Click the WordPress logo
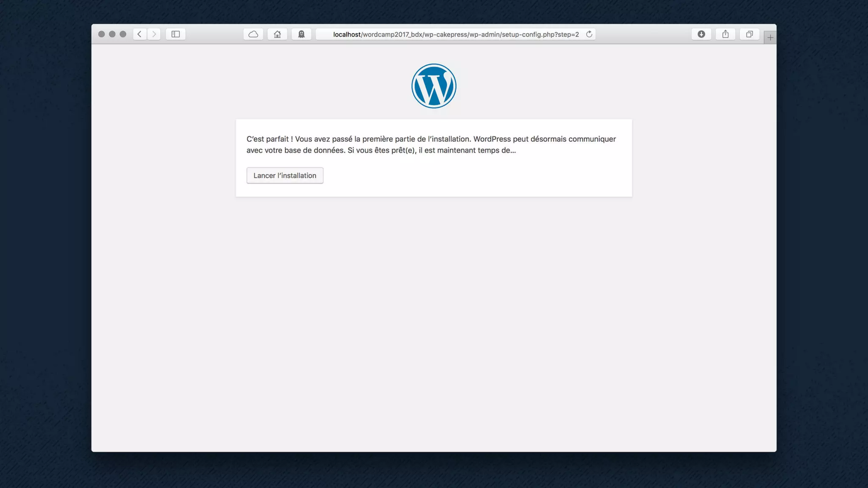 pyautogui.click(x=434, y=86)
